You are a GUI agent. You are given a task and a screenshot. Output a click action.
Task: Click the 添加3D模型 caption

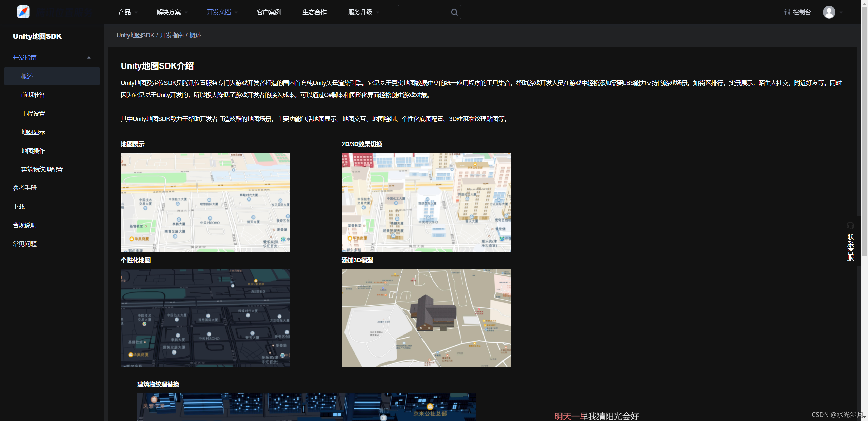[357, 260]
